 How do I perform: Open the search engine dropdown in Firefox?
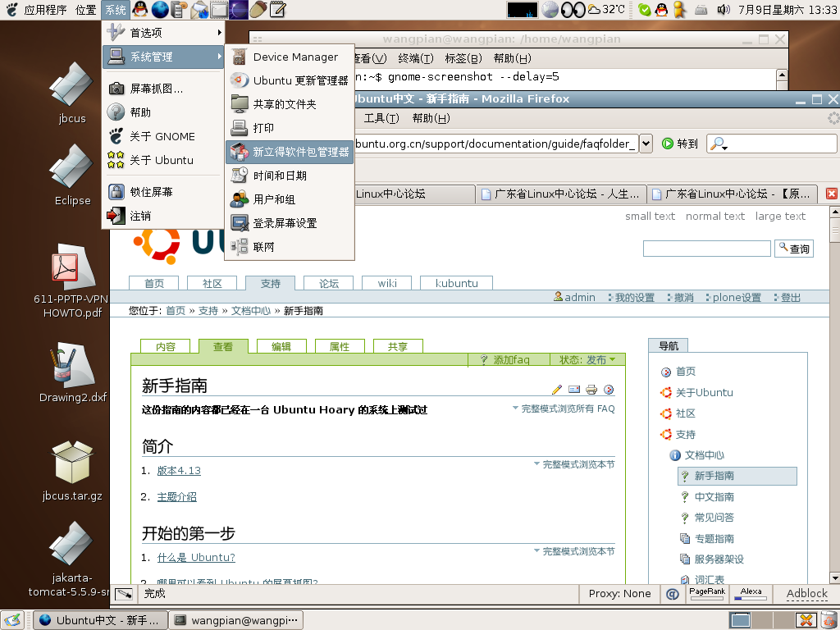[x=718, y=144]
